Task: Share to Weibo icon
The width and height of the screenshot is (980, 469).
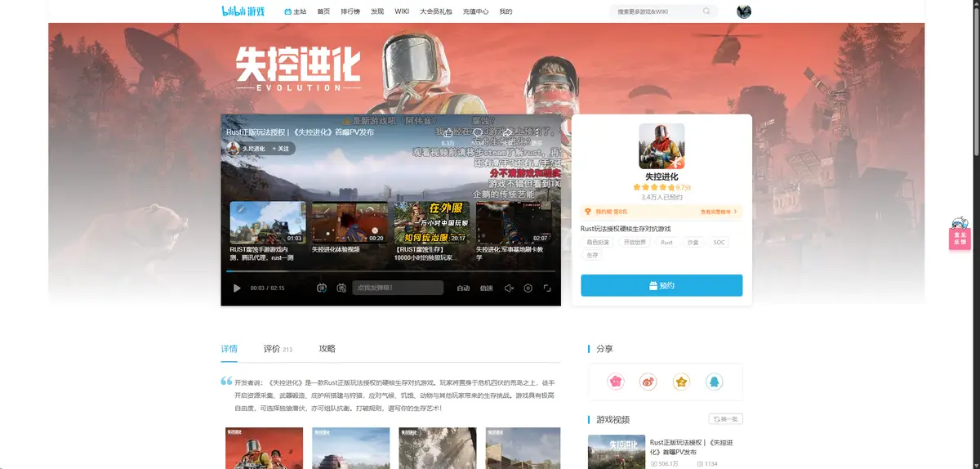Action: [x=648, y=382]
